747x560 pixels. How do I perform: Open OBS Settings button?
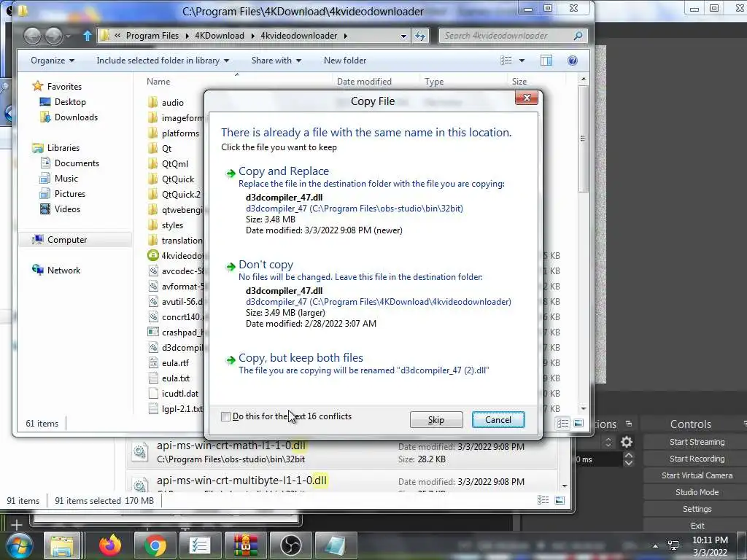(697, 509)
